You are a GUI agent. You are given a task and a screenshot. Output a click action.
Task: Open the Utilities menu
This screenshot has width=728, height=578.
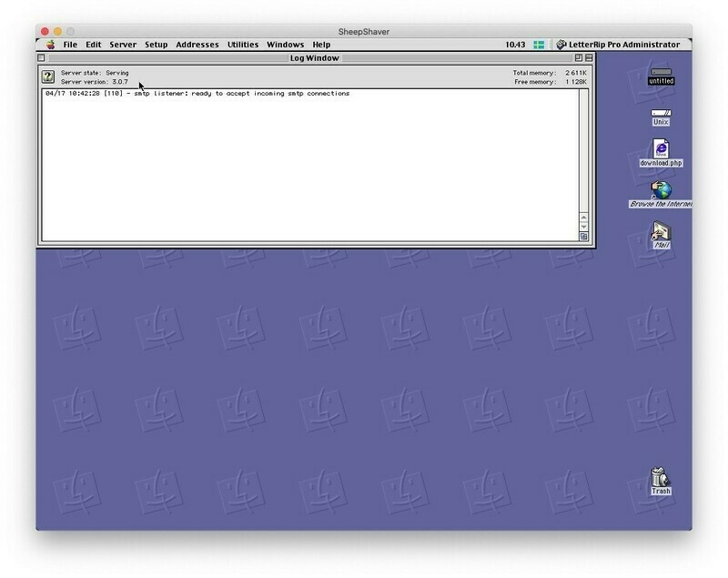[x=243, y=45]
